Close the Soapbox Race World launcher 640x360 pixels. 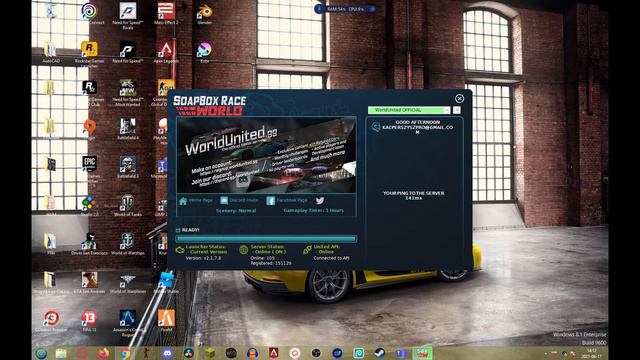(x=459, y=98)
